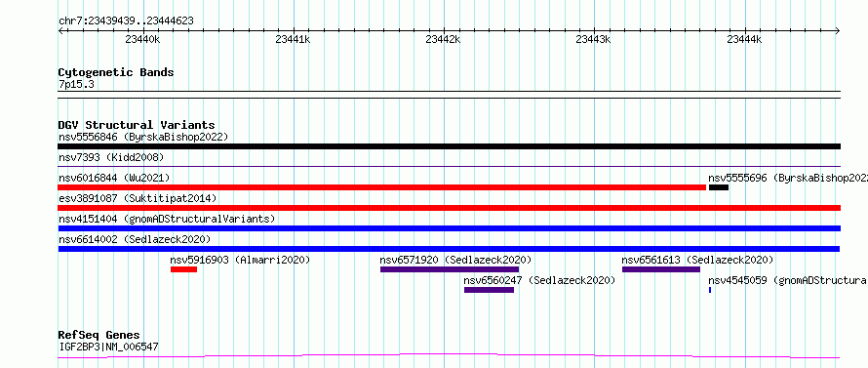Image resolution: width=868 pixels, height=368 pixels.
Task: Click the red esv3891087 variant bar
Action: coord(449,208)
